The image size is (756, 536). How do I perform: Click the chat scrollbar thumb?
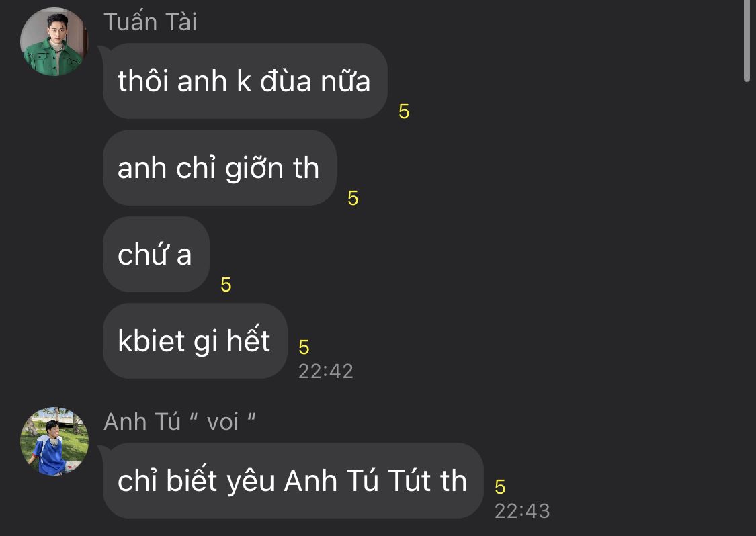click(747, 40)
